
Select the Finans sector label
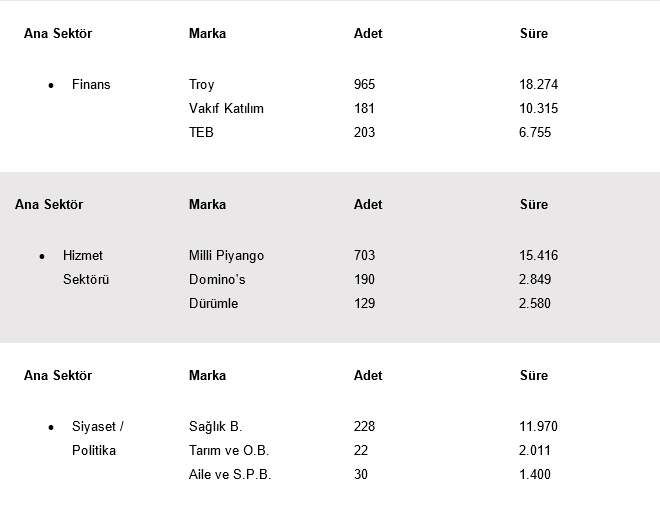click(x=91, y=85)
